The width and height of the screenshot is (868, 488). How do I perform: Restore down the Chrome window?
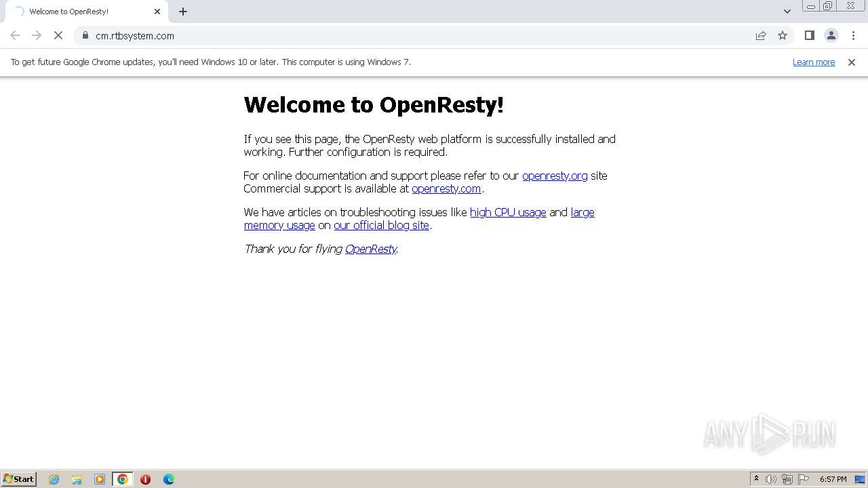point(828,6)
